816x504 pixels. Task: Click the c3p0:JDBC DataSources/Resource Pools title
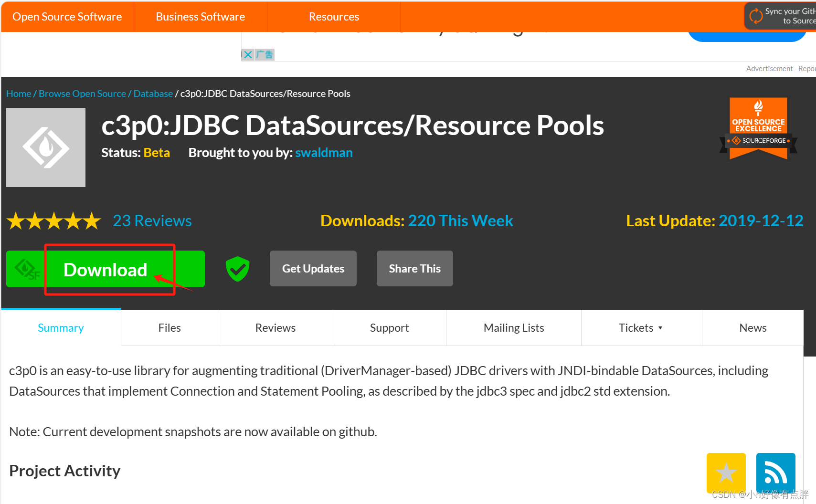pyautogui.click(x=353, y=126)
